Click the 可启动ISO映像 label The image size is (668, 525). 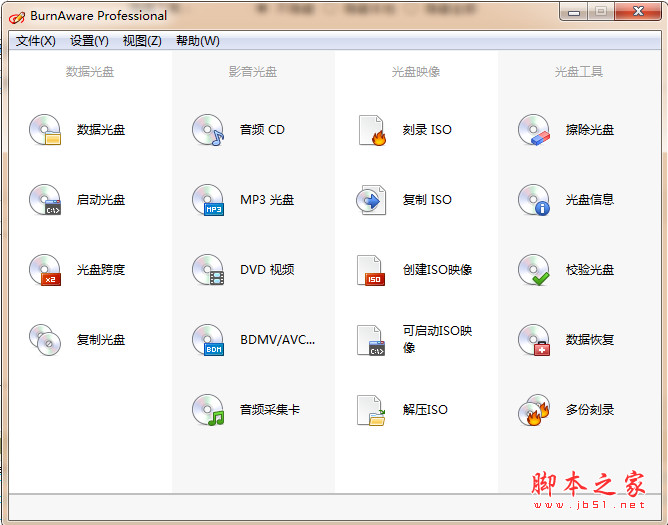coord(438,339)
